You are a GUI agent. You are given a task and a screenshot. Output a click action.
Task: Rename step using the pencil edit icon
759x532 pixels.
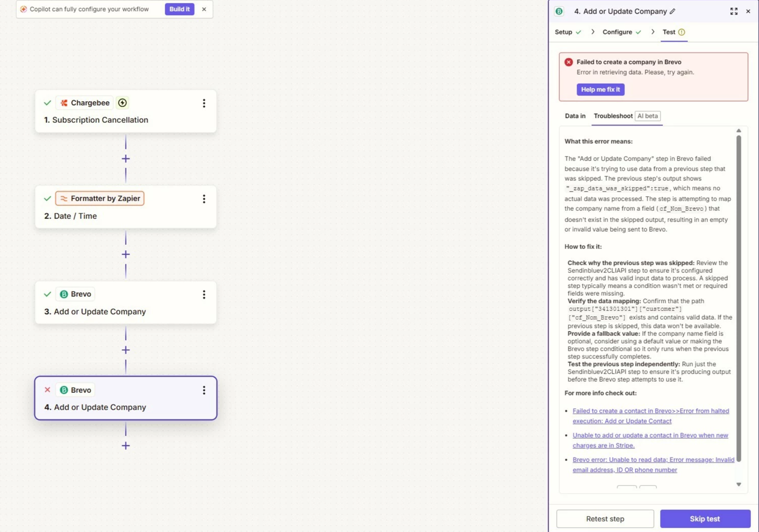click(673, 11)
